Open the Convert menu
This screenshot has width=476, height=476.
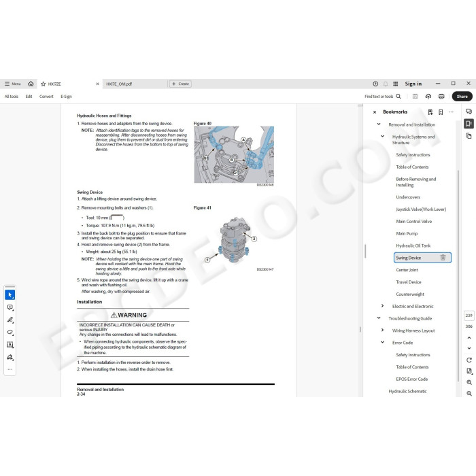click(x=46, y=97)
